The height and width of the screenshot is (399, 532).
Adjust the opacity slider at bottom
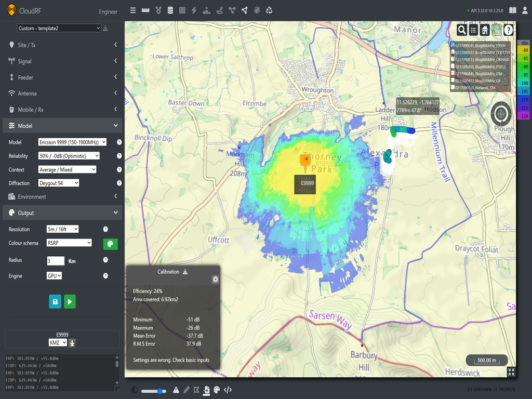160,391
